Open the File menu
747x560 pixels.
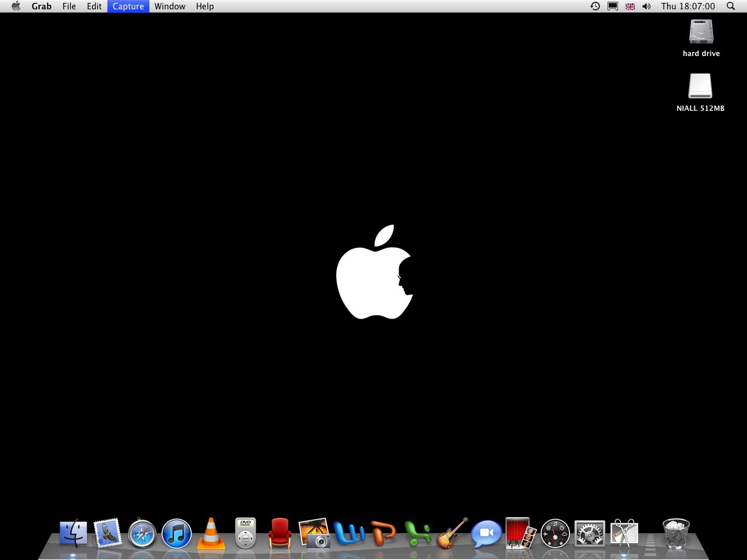[x=69, y=6]
